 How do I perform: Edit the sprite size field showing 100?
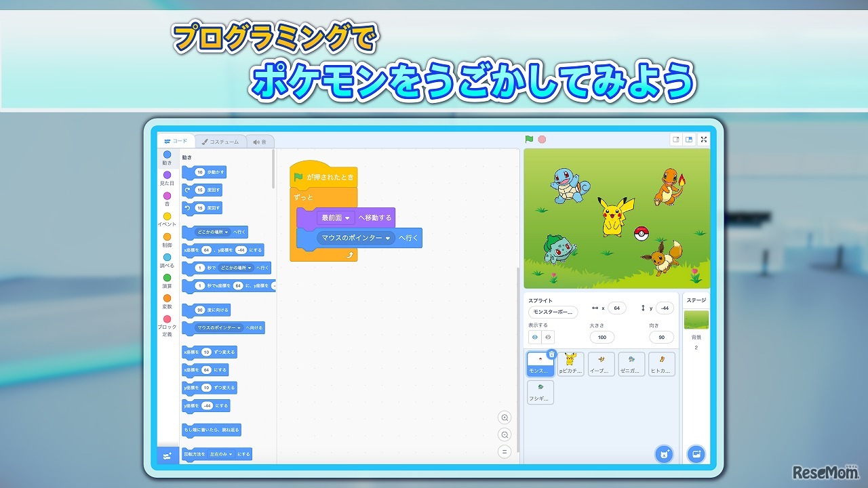point(602,337)
